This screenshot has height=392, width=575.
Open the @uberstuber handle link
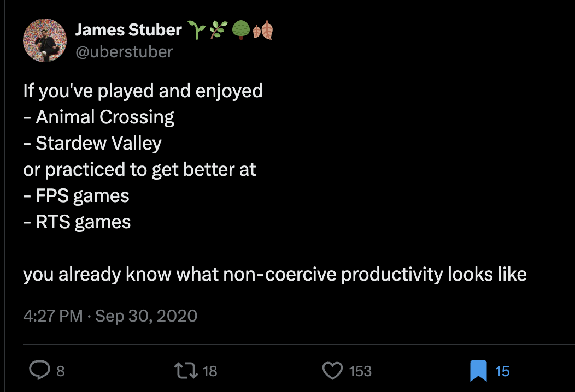[x=124, y=52]
